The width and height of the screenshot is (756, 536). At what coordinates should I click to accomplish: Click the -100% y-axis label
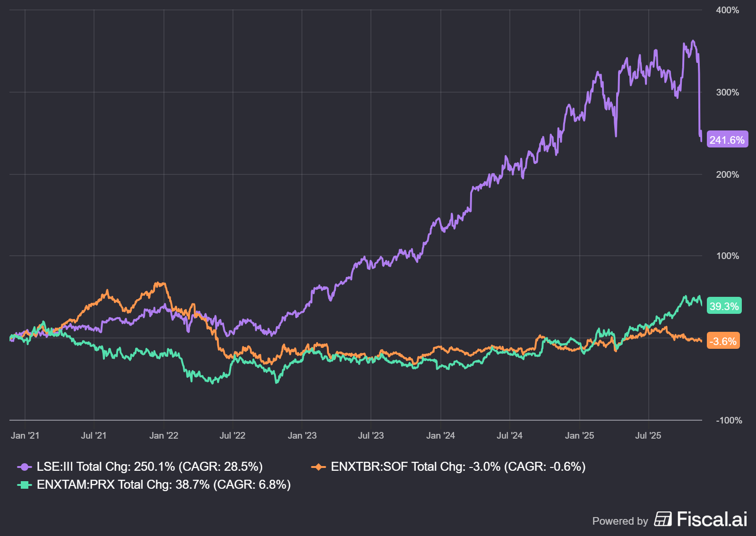(x=729, y=420)
